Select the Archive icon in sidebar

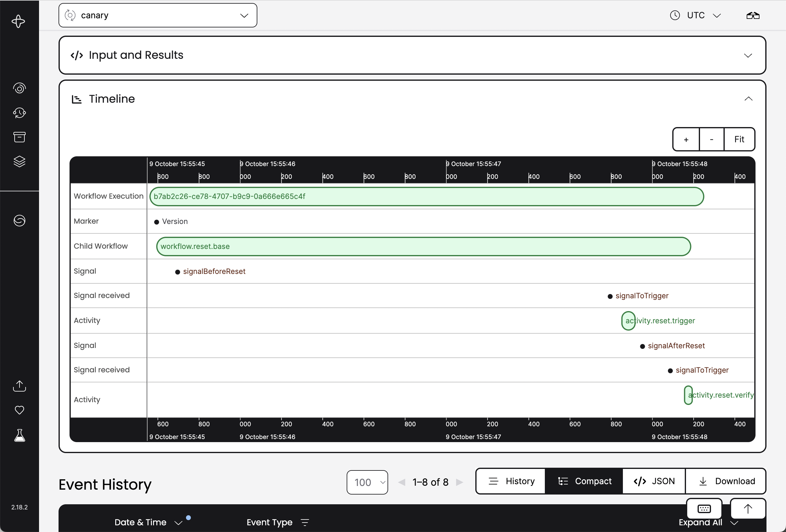point(19,137)
